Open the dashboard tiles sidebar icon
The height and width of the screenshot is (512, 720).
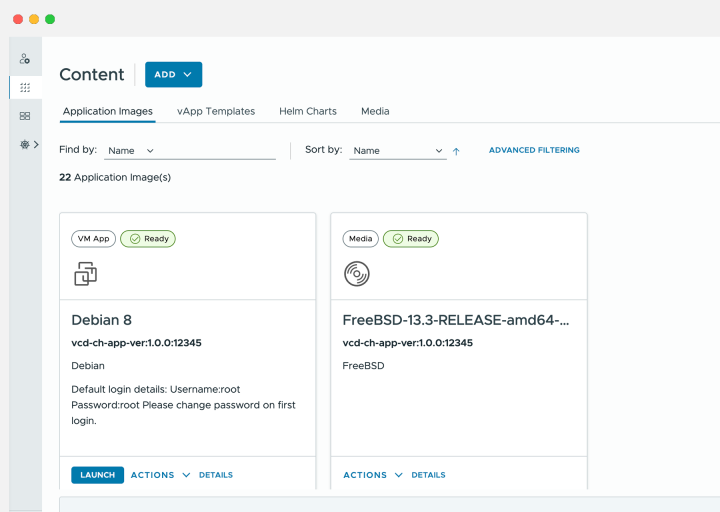[25, 116]
